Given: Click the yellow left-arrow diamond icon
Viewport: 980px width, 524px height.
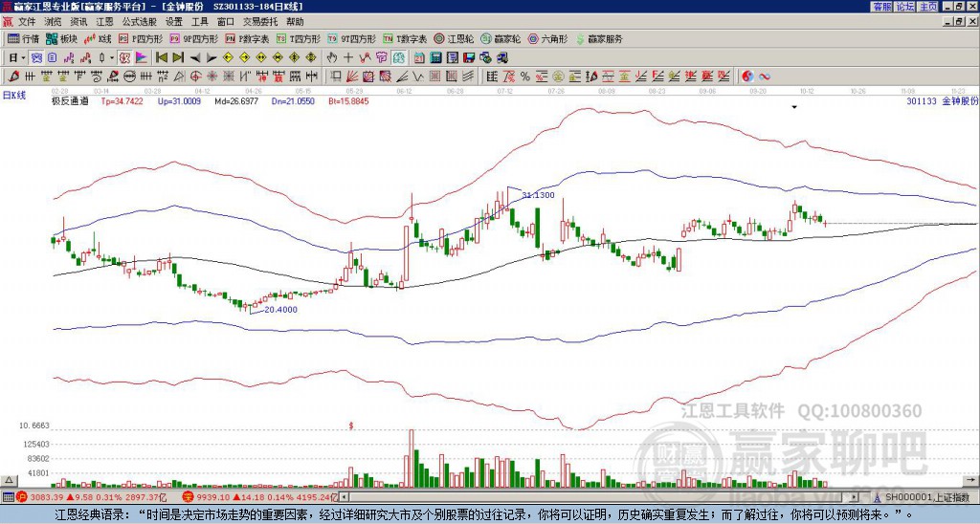Looking at the screenshot, I should pyautogui.click(x=228, y=58).
